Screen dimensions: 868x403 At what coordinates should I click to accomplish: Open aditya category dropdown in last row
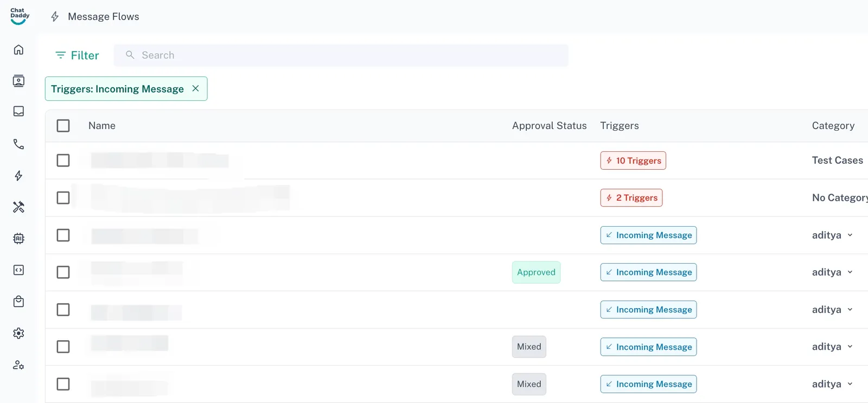click(x=850, y=384)
